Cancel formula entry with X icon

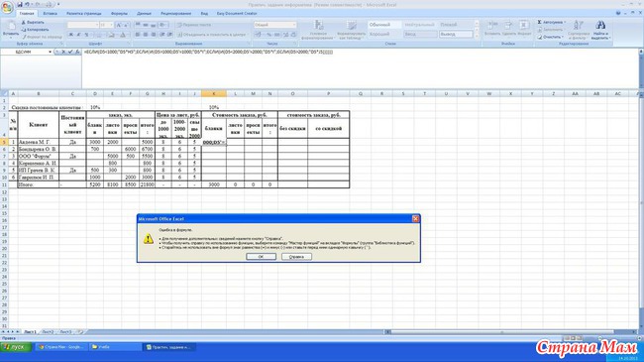pos(63,52)
